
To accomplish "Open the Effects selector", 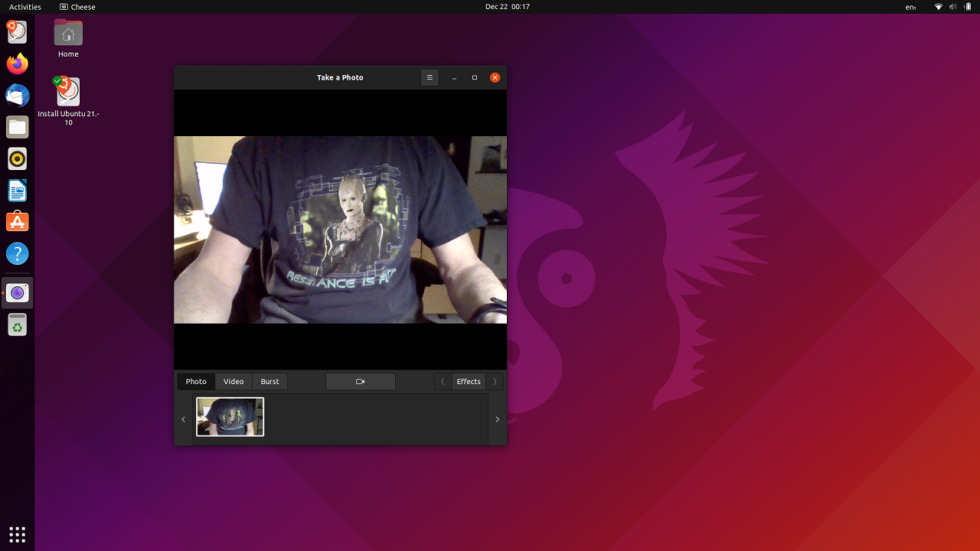I will click(469, 381).
